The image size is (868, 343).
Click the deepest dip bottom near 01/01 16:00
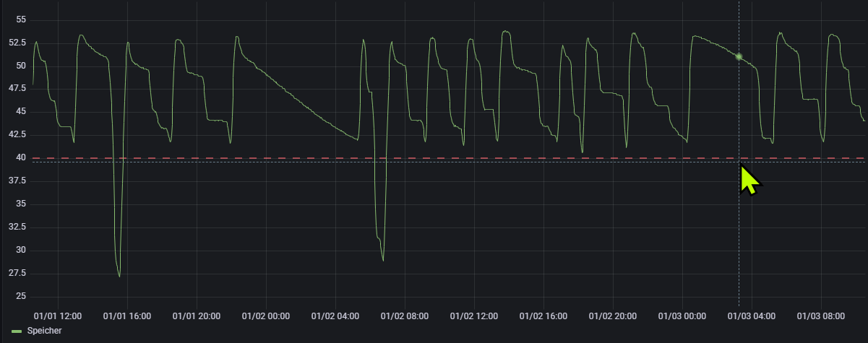(x=119, y=276)
